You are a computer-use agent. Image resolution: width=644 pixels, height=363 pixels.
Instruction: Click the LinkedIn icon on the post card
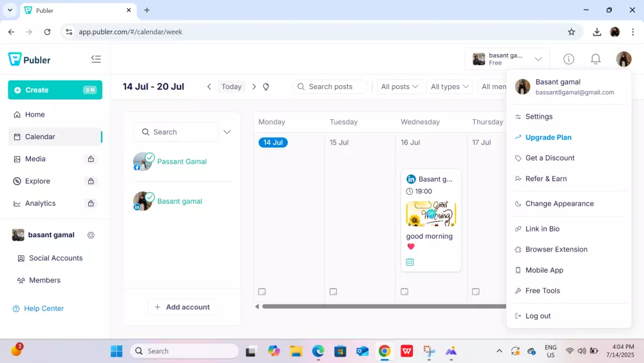click(x=411, y=179)
